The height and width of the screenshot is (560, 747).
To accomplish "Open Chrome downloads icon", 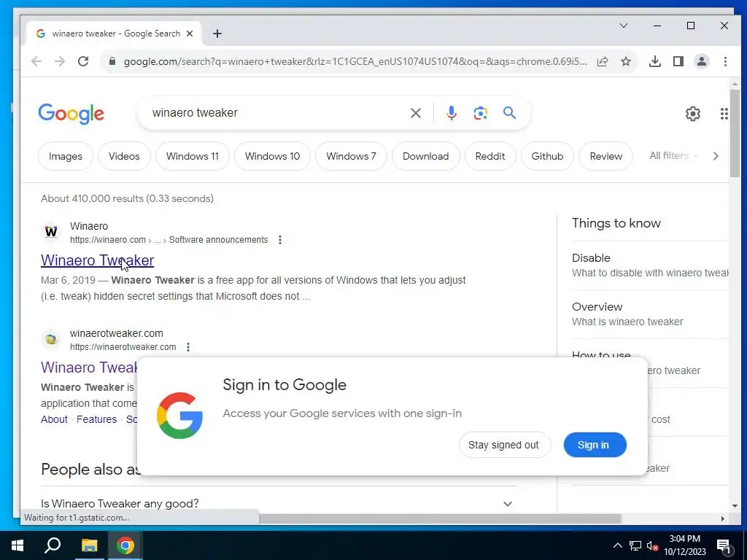I will [655, 61].
